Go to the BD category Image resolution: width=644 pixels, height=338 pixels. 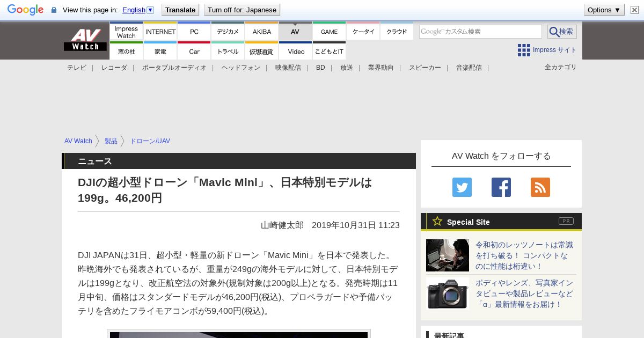[320, 68]
